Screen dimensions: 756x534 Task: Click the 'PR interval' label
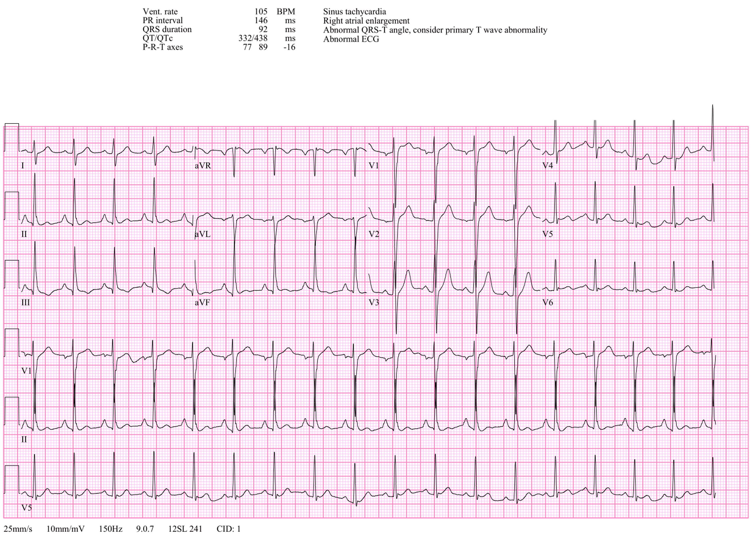162,20
